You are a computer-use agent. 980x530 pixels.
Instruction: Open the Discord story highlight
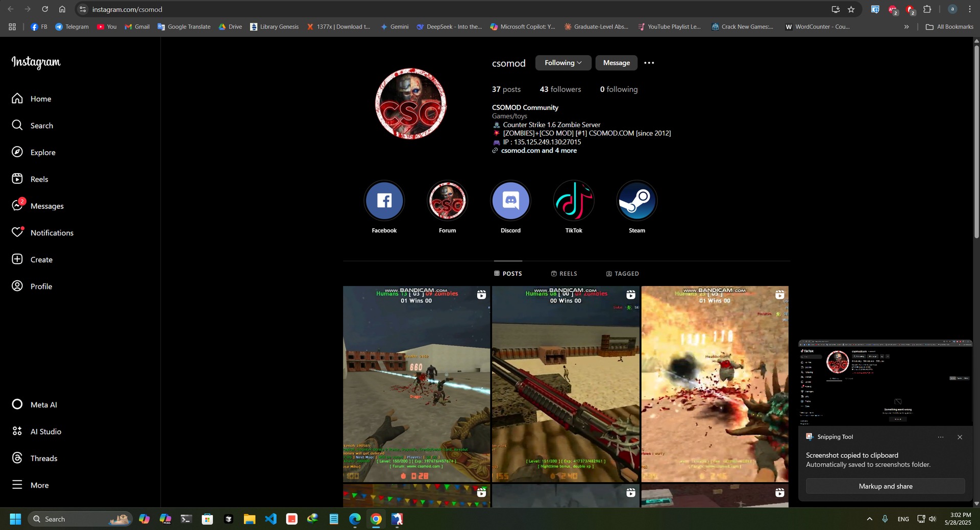(510, 201)
